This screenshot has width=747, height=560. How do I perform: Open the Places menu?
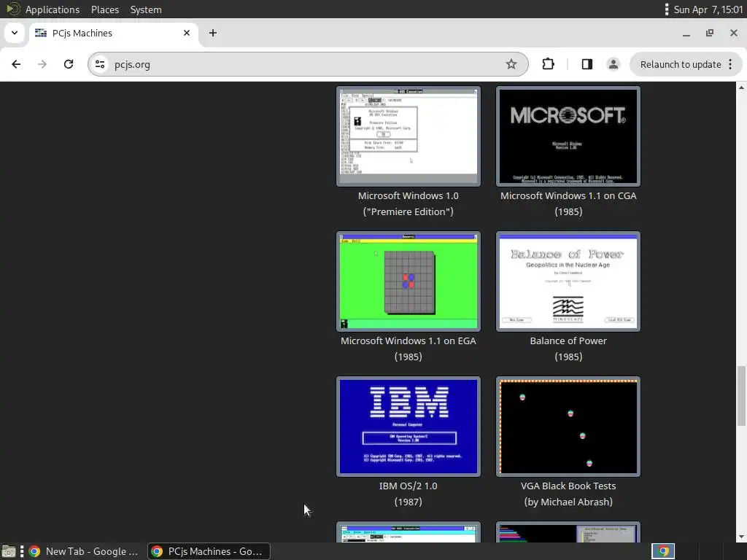(105, 9)
